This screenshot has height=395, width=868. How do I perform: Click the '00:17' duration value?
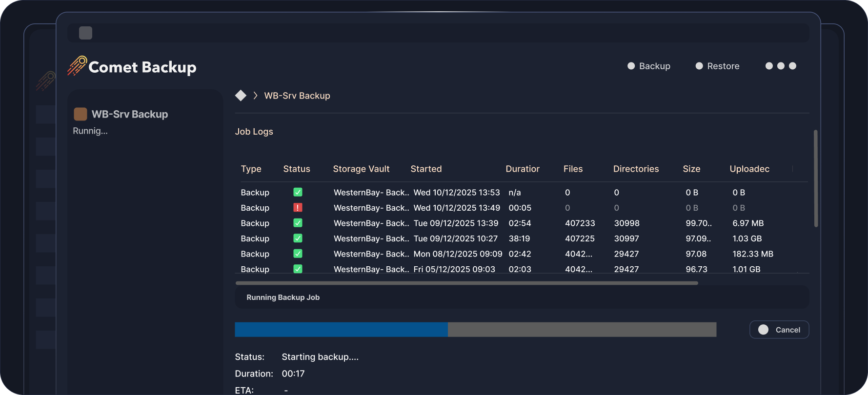[293, 374]
